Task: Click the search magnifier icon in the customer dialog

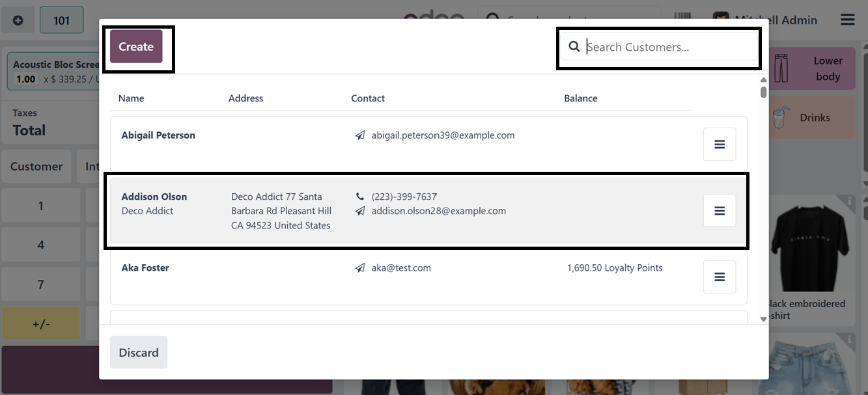Action: point(574,47)
